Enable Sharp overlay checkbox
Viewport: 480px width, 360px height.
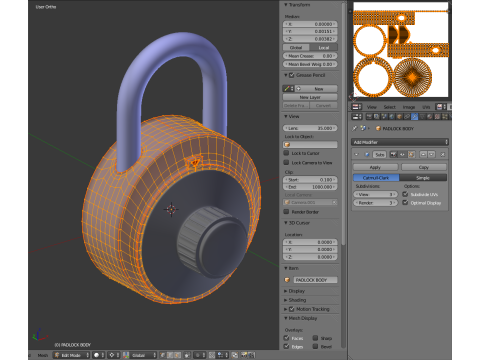point(315,338)
